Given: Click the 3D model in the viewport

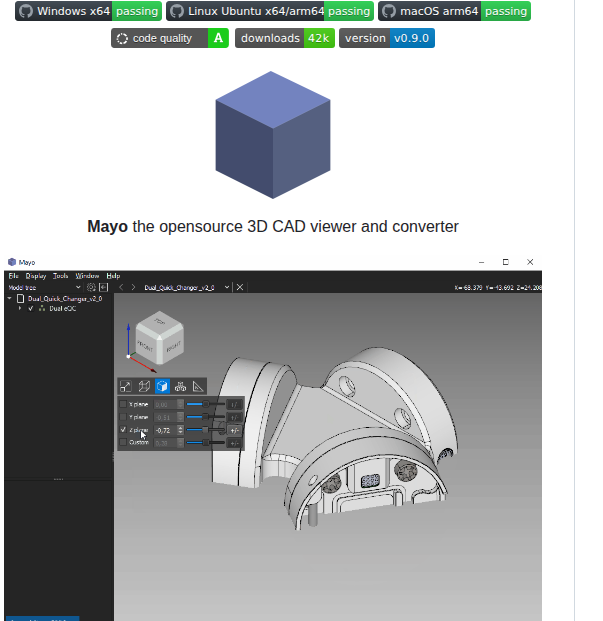Looking at the screenshot, I should pos(337,436).
